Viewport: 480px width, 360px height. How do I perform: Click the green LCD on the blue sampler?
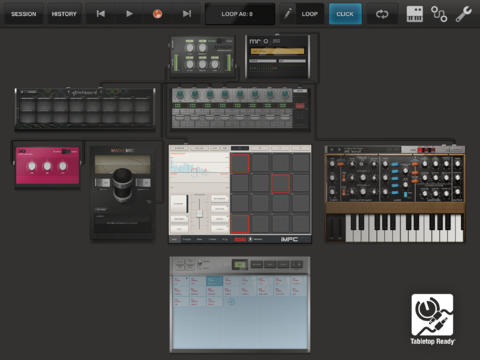click(240, 265)
